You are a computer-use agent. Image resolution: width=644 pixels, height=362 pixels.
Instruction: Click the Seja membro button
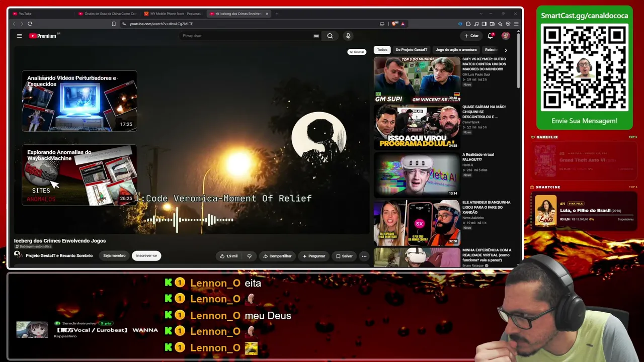click(114, 255)
